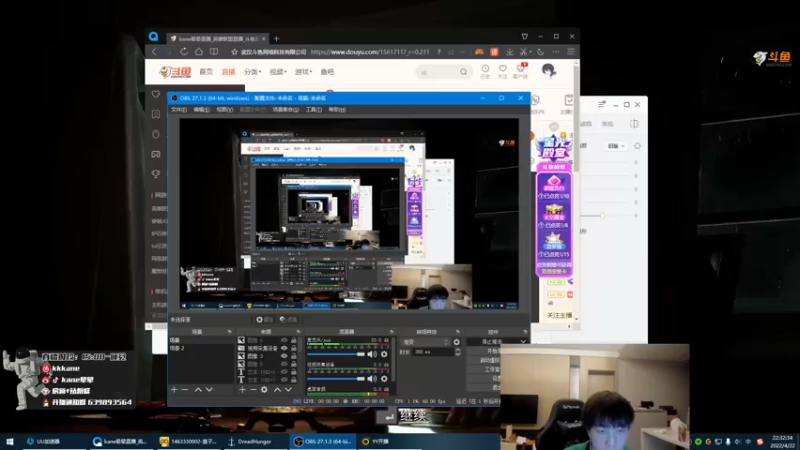
Task: Open source properties gear in Sources toolbar
Action: tap(264, 390)
